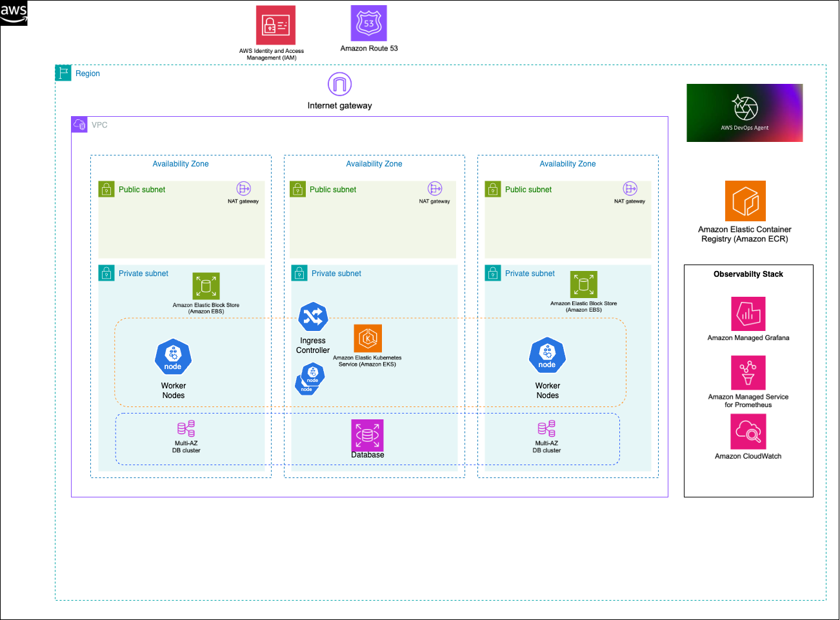Click the Ingress Controller icon

(x=313, y=317)
